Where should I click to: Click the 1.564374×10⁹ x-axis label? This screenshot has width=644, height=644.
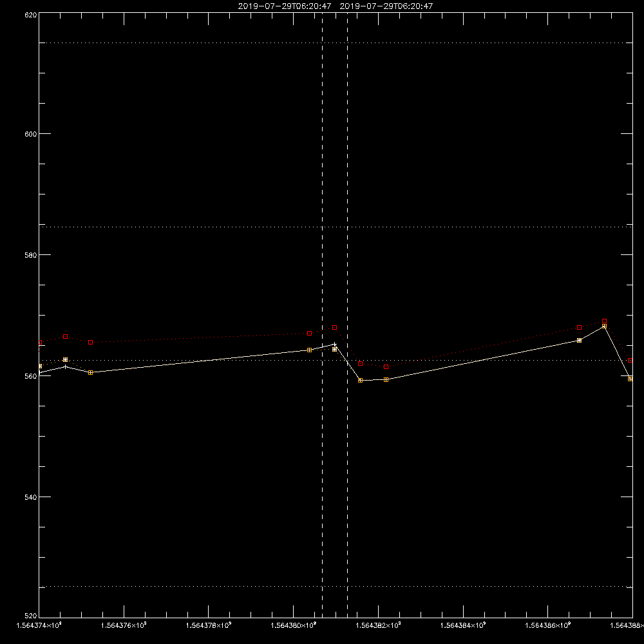(39, 625)
